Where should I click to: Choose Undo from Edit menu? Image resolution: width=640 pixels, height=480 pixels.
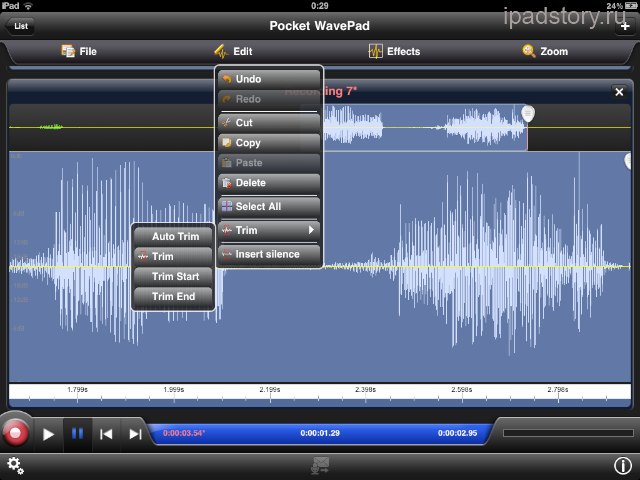[269, 79]
